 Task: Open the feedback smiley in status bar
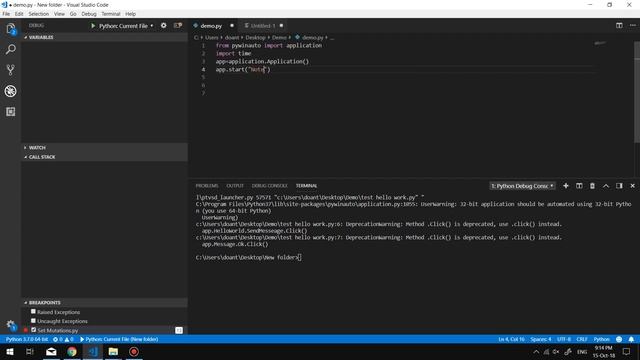coord(619,339)
